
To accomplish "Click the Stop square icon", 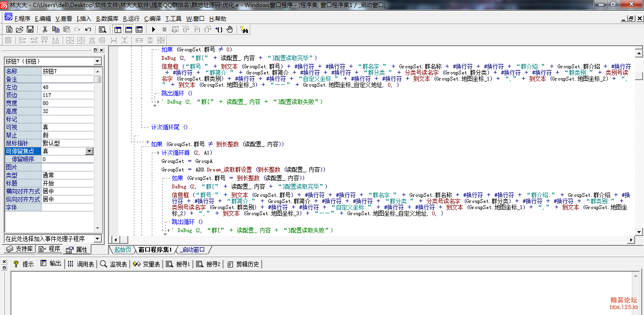I will (165, 29).
